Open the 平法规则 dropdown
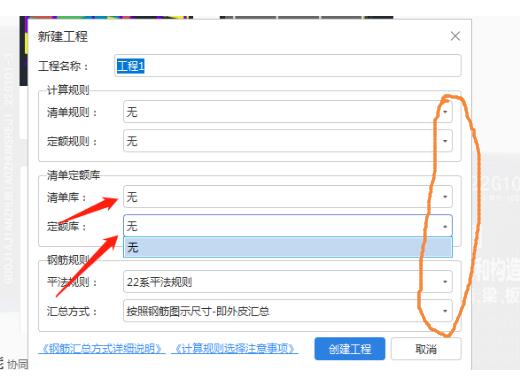520x377 pixels. [x=288, y=282]
